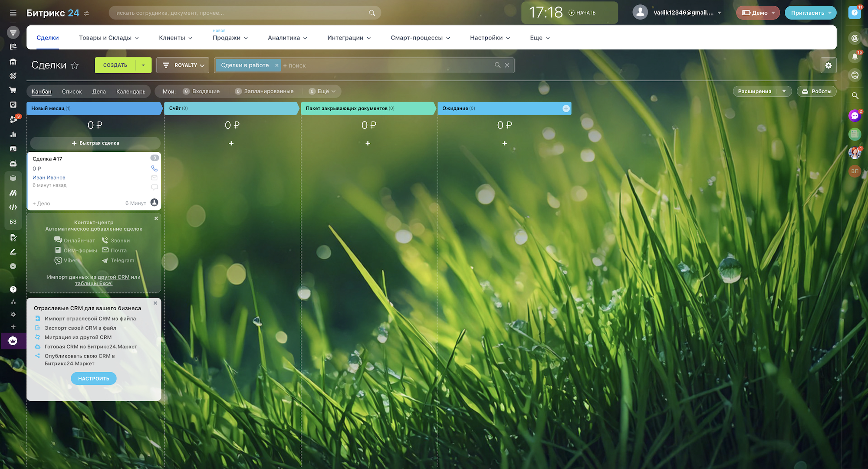Open Создать button dropdown arrow
The image size is (868, 469).
coord(143,66)
